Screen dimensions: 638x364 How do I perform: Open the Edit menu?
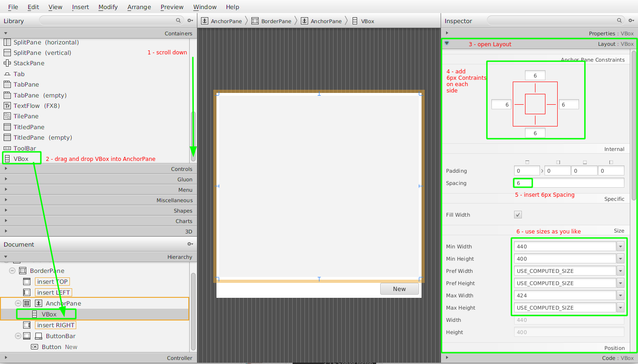tap(33, 7)
